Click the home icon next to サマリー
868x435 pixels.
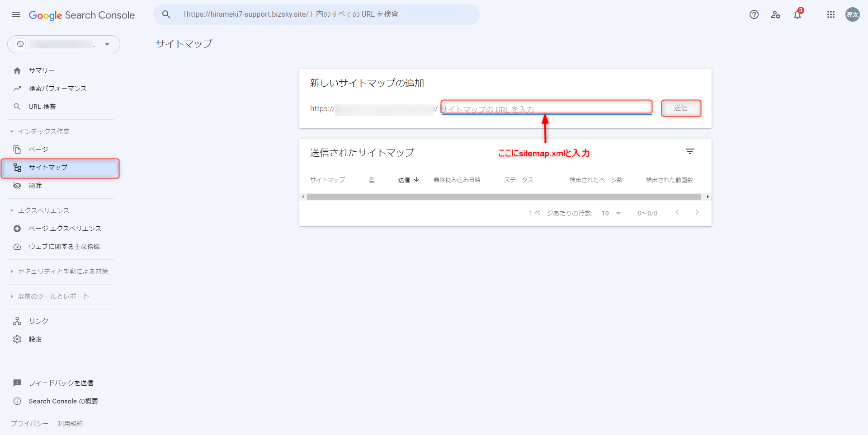[x=17, y=70]
